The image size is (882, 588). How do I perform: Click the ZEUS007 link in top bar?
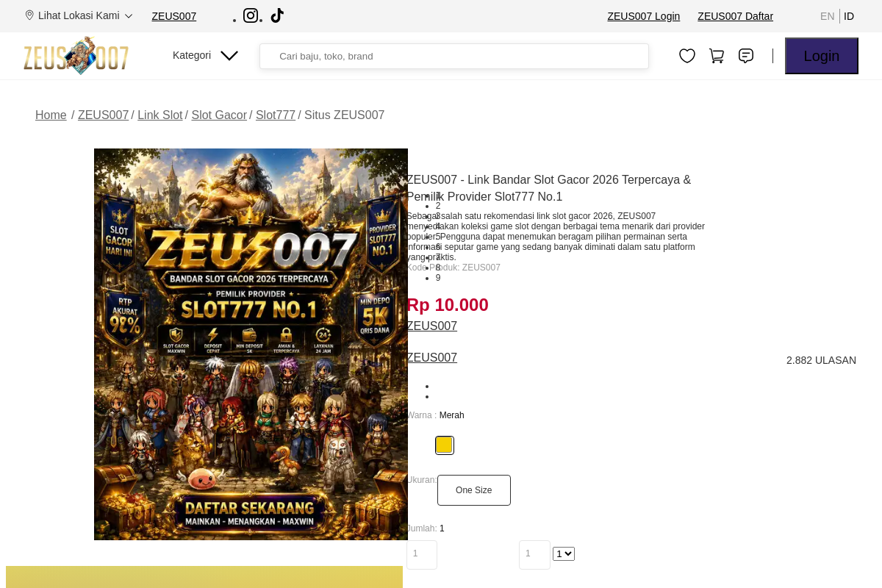pyautogui.click(x=174, y=16)
